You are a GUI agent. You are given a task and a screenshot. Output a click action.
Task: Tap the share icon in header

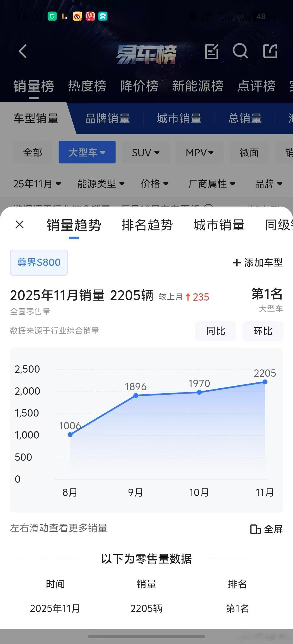(270, 51)
